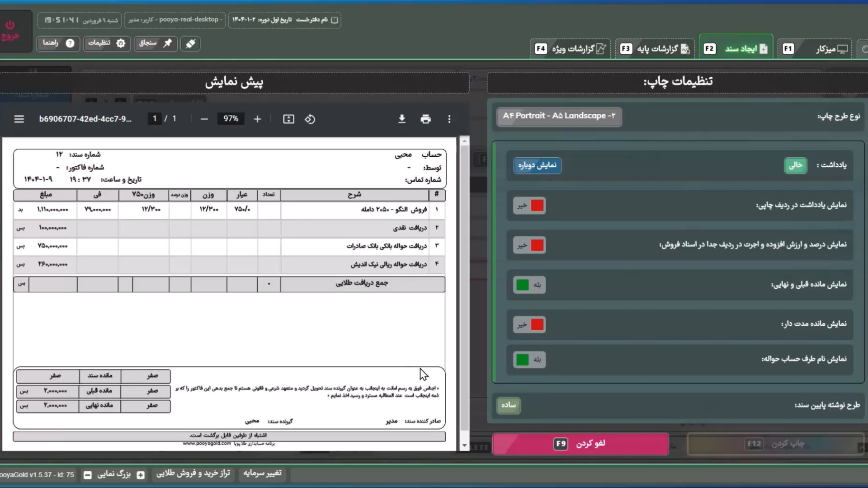Click the 97% zoom level field
This screenshot has width=868, height=488.
click(x=231, y=119)
